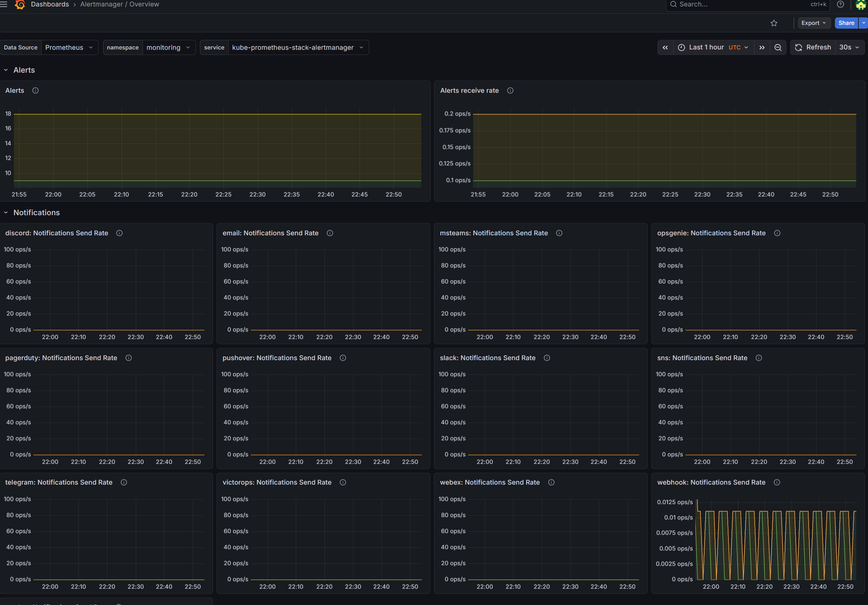
Task: Go to Dashboards breadcrumb
Action: coord(50,4)
